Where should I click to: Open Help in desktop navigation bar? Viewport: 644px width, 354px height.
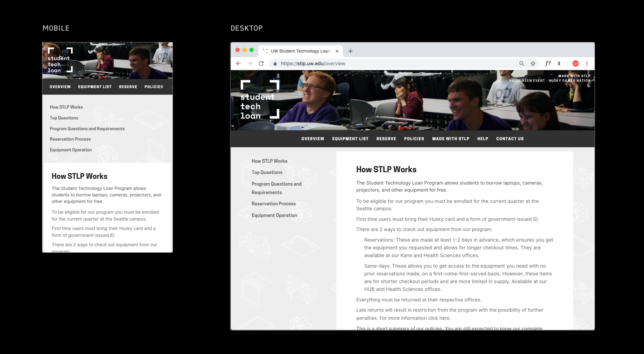point(483,139)
